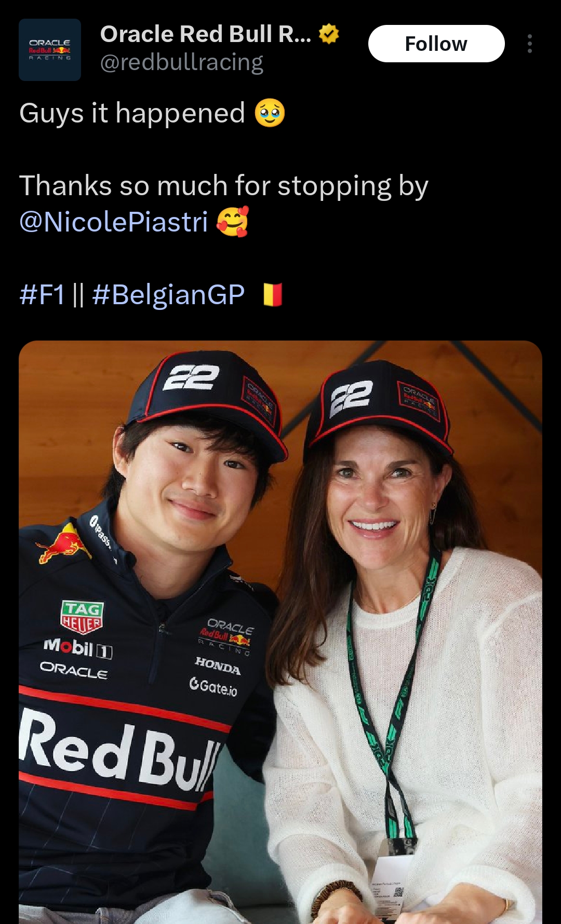The image size is (561, 924).
Task: Tap the 'Thanks so much for stopping by' line
Action: point(223,186)
